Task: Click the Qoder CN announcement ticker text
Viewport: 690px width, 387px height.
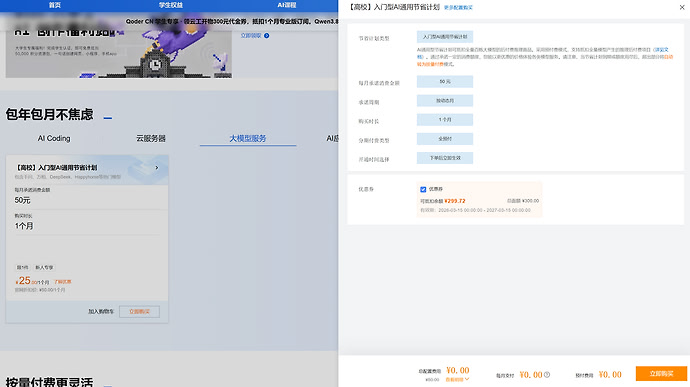Action: point(231,21)
